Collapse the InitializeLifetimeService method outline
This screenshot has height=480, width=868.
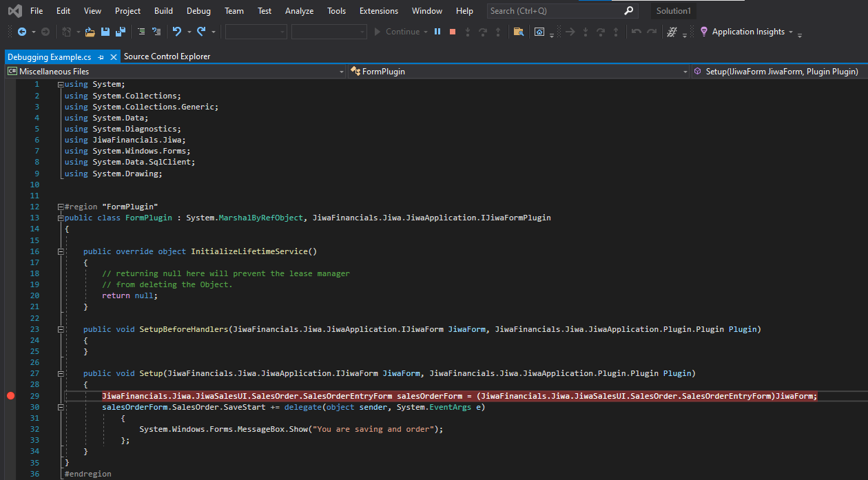click(61, 251)
